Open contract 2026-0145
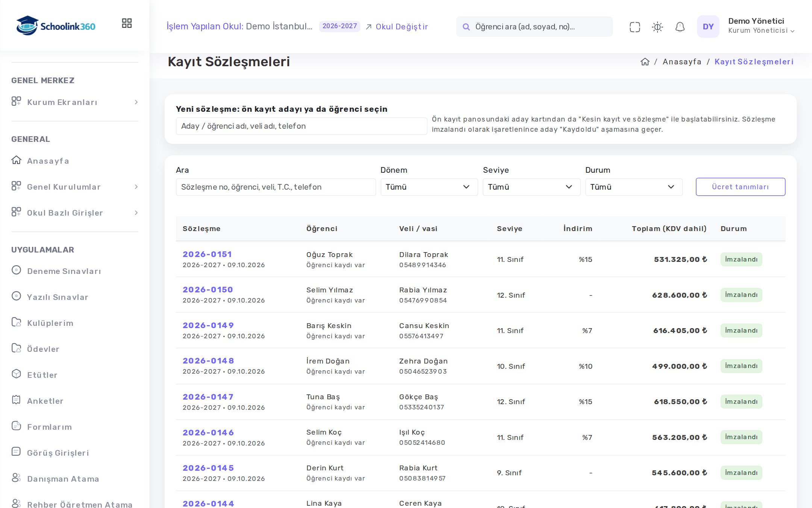This screenshot has height=508, width=812. pyautogui.click(x=208, y=468)
